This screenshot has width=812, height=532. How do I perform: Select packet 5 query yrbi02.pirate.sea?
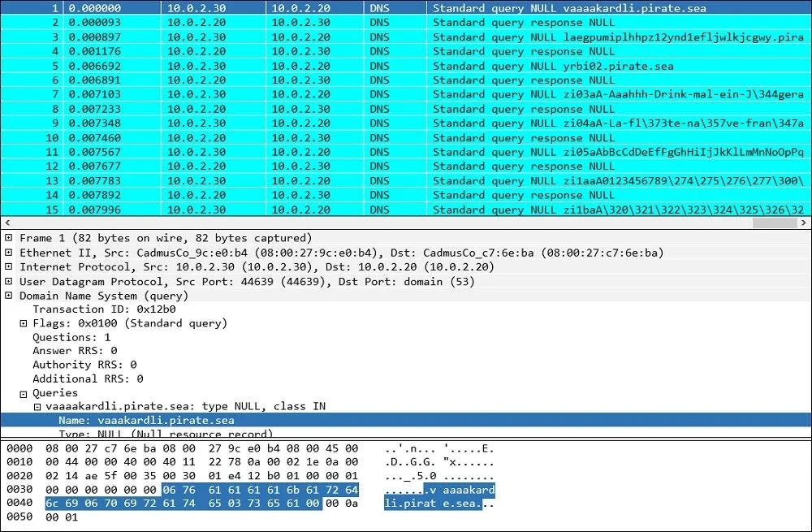coord(406,66)
